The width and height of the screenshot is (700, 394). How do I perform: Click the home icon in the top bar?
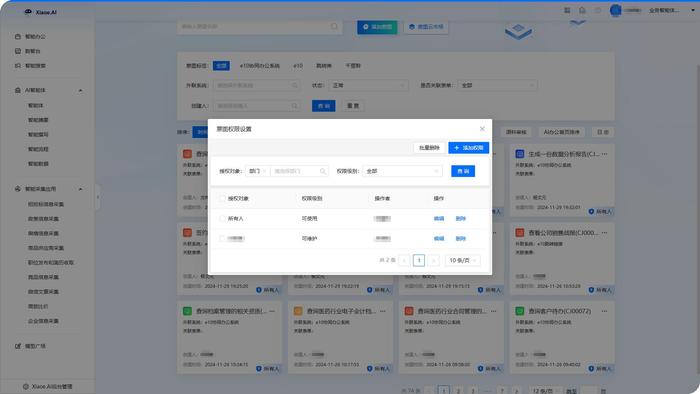582,10
